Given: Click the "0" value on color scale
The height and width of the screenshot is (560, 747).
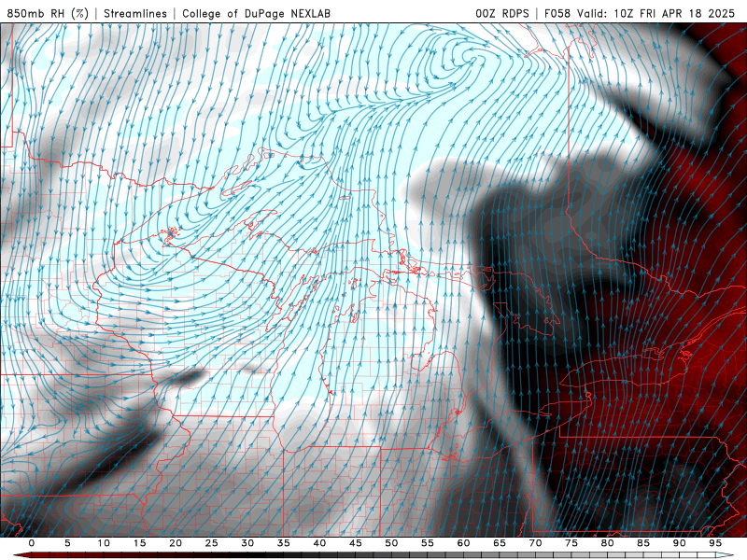Looking at the screenshot, I should tap(32, 543).
